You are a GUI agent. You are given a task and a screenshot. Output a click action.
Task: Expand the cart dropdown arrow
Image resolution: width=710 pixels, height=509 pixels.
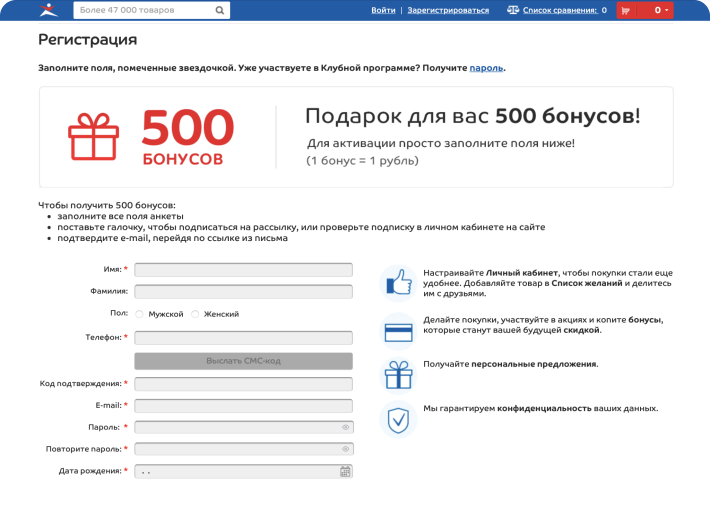coord(664,10)
